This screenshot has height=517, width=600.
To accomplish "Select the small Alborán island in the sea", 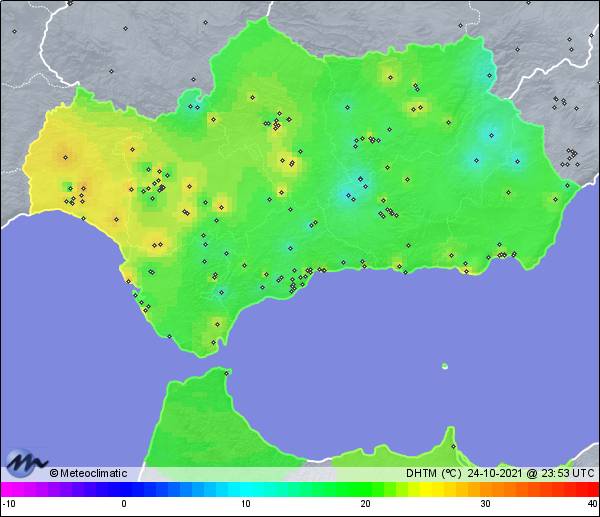I will [x=445, y=366].
